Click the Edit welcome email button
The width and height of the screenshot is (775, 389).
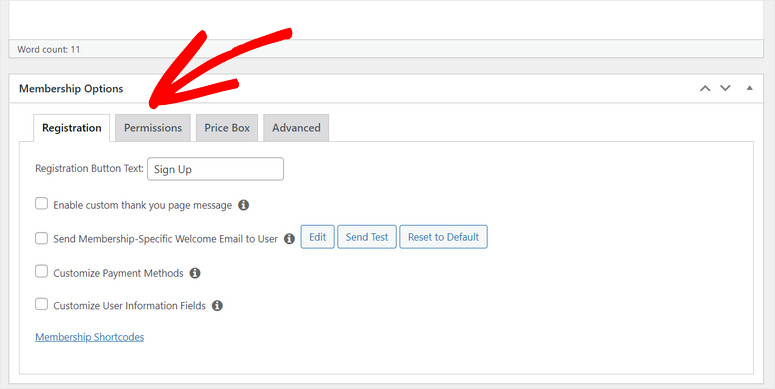(x=317, y=237)
